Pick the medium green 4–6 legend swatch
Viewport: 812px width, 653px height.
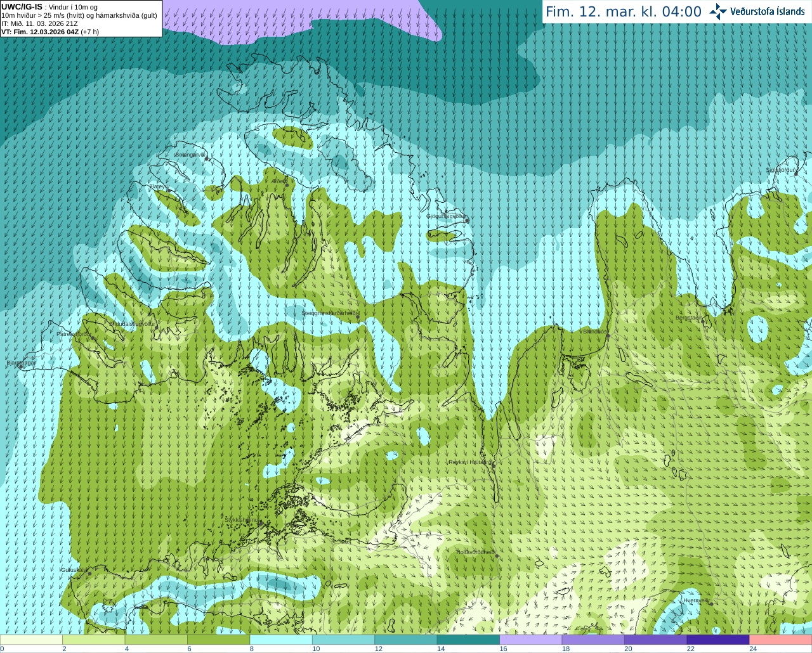tap(156, 640)
